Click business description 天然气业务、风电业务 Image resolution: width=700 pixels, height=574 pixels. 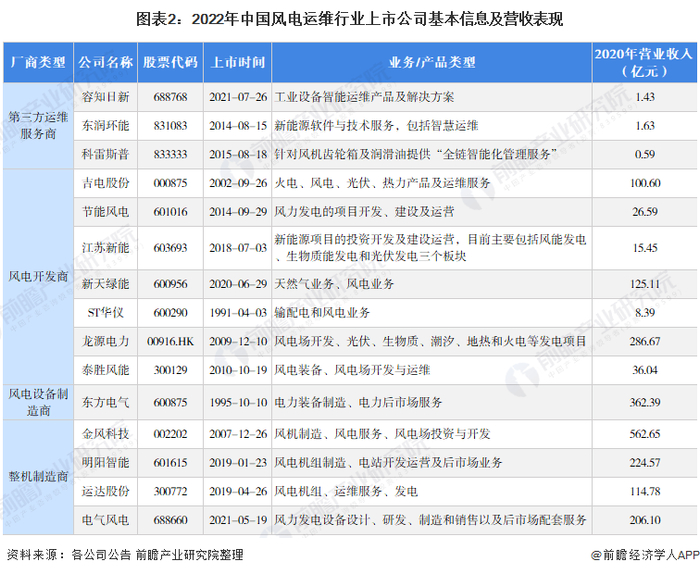tap(334, 284)
